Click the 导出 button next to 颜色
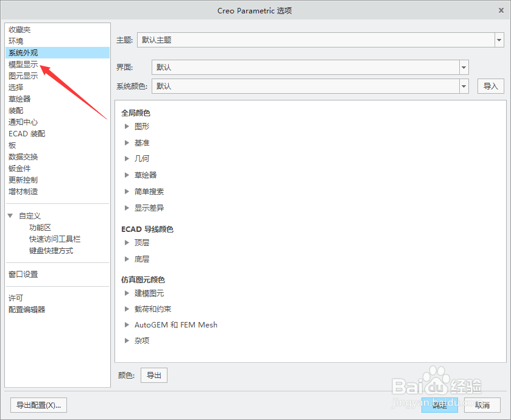 pos(153,375)
